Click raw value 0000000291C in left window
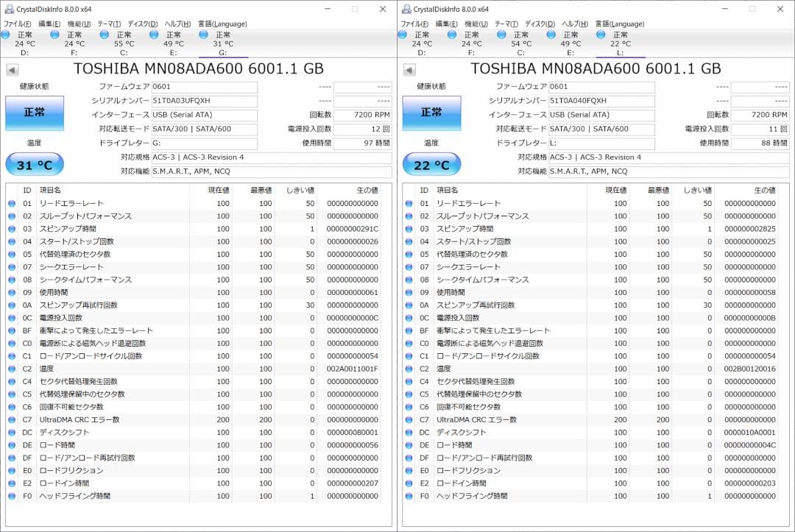Viewport: 795px width, 532px height. [353, 229]
